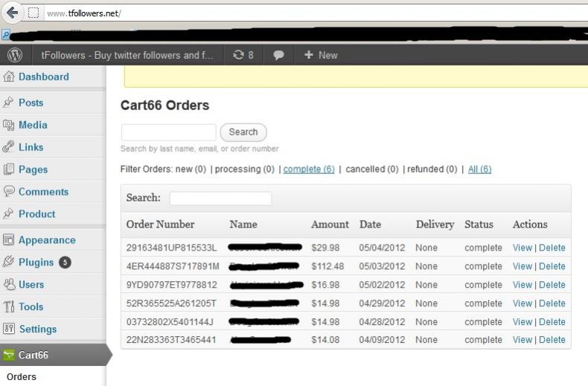This screenshot has width=588, height=386.
Task: Click the Appearance icon in sidebar
Action: 9,239
